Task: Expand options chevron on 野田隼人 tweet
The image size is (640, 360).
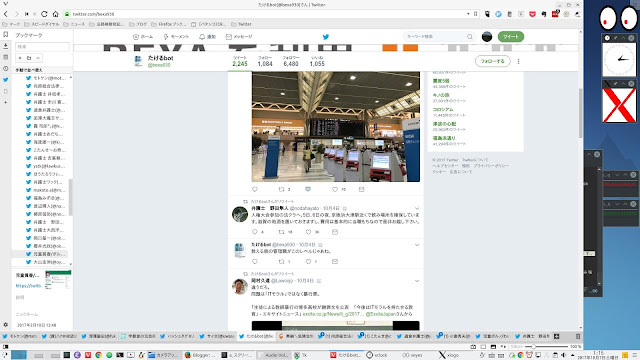Action: click(417, 209)
